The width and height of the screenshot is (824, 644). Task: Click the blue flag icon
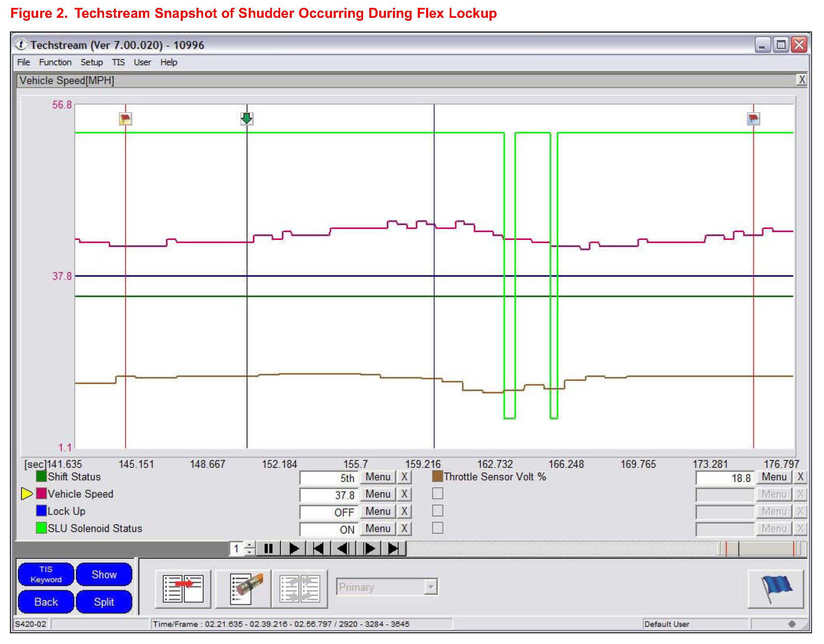click(776, 588)
